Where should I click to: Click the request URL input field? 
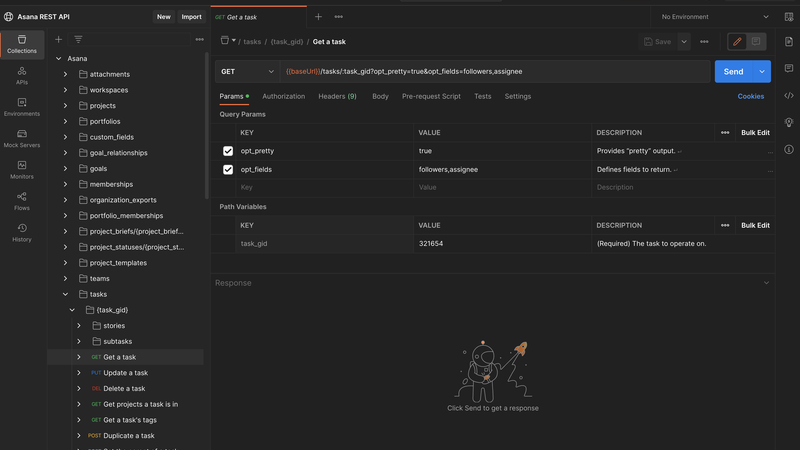click(495, 71)
